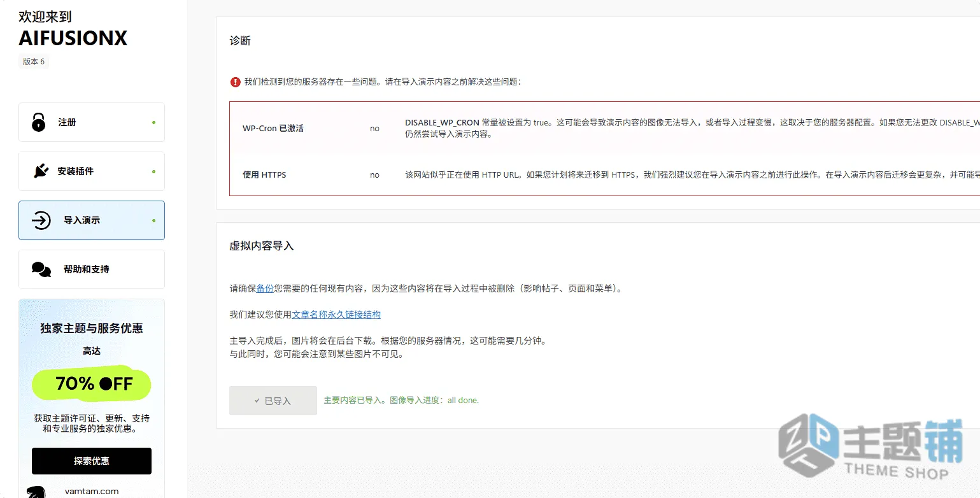Click the 探索优惠 button

point(92,461)
